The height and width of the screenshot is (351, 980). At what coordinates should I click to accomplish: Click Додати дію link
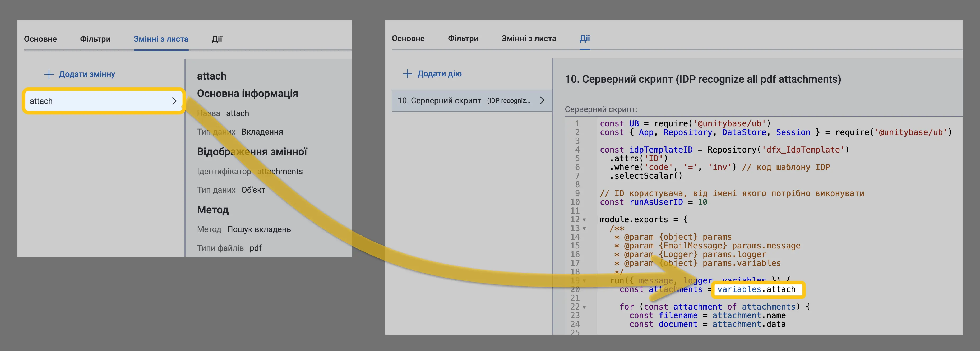coord(440,74)
